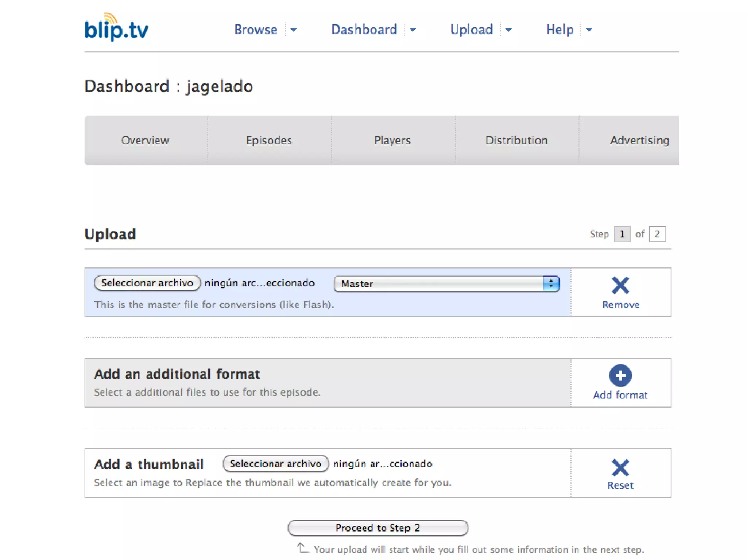Expand the Dashboard menu arrow
This screenshot has height=560, width=747.
tap(413, 30)
